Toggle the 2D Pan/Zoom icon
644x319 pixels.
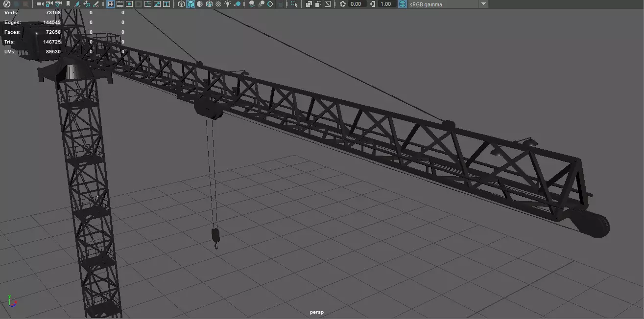pyautogui.click(x=86, y=4)
